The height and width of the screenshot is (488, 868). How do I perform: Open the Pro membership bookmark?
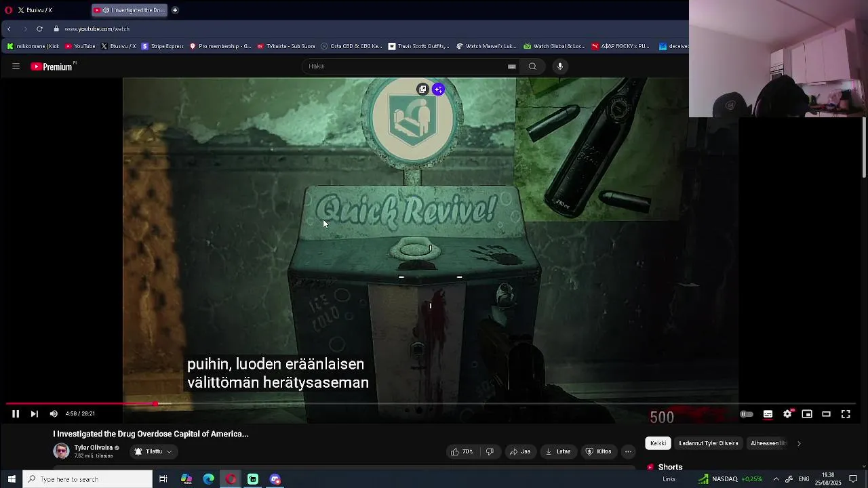(x=220, y=46)
